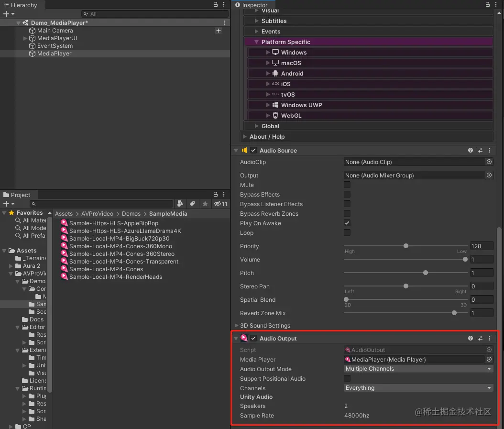This screenshot has width=504, height=429.
Task: Expand Windows platform settings
Action: tap(268, 53)
